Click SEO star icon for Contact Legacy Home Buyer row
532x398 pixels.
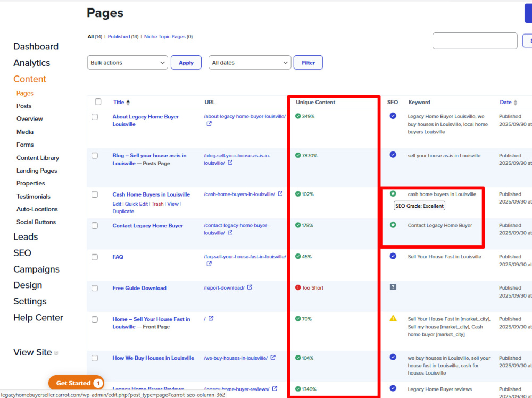click(393, 225)
